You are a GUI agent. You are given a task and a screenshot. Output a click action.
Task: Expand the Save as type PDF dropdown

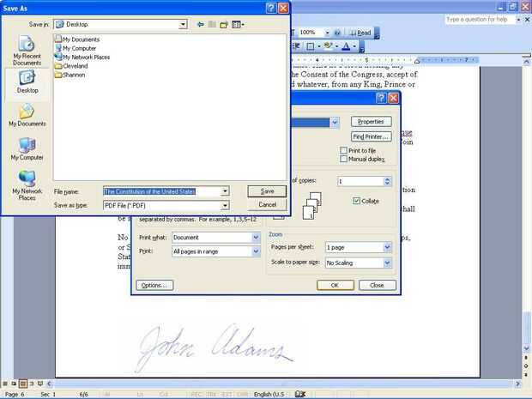tap(225, 206)
